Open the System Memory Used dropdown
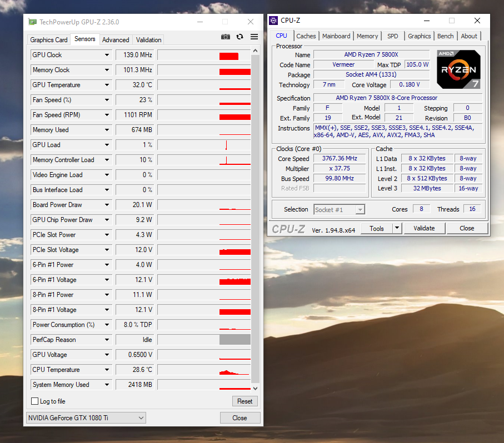The height and width of the screenshot is (443, 504). point(107,385)
